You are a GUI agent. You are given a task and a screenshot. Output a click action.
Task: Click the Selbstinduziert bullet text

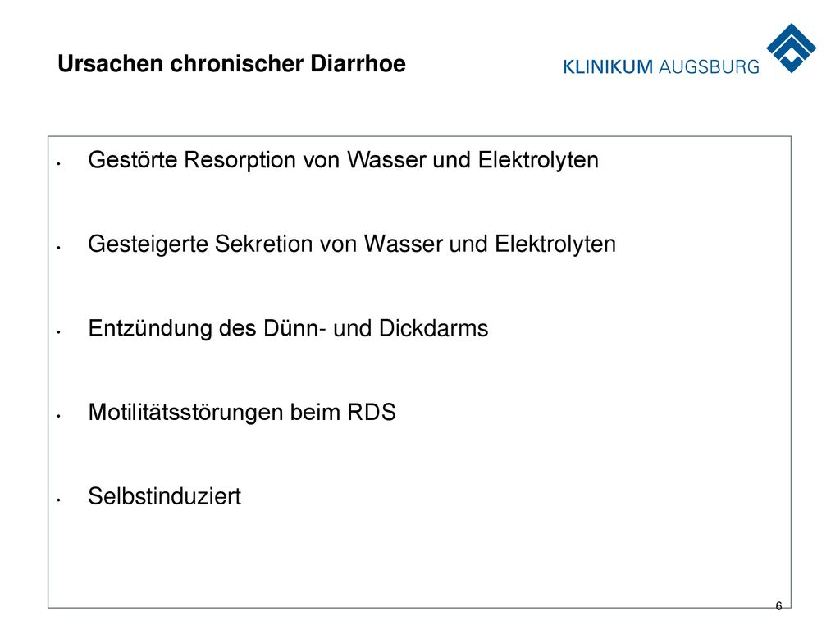164,496
